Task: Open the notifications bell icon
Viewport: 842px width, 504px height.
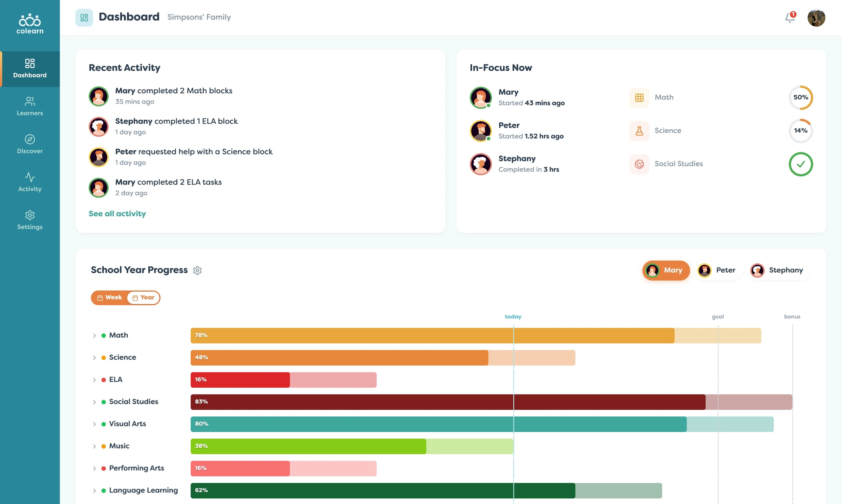Action: (x=790, y=17)
